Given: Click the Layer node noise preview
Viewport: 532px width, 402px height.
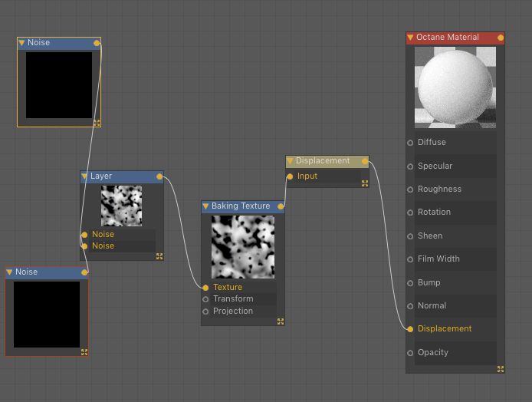Looking at the screenshot, I should pos(122,206).
